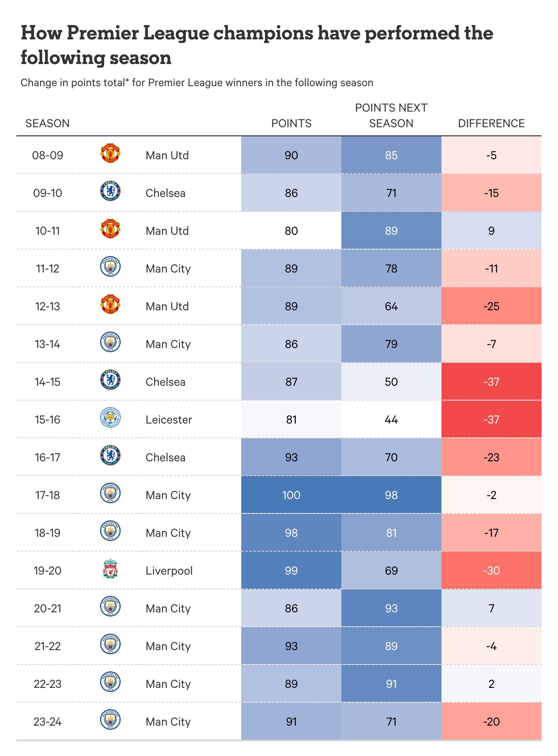Screen dimensions: 558x756
Task: Click the Liverpool team name
Action: [169, 570]
